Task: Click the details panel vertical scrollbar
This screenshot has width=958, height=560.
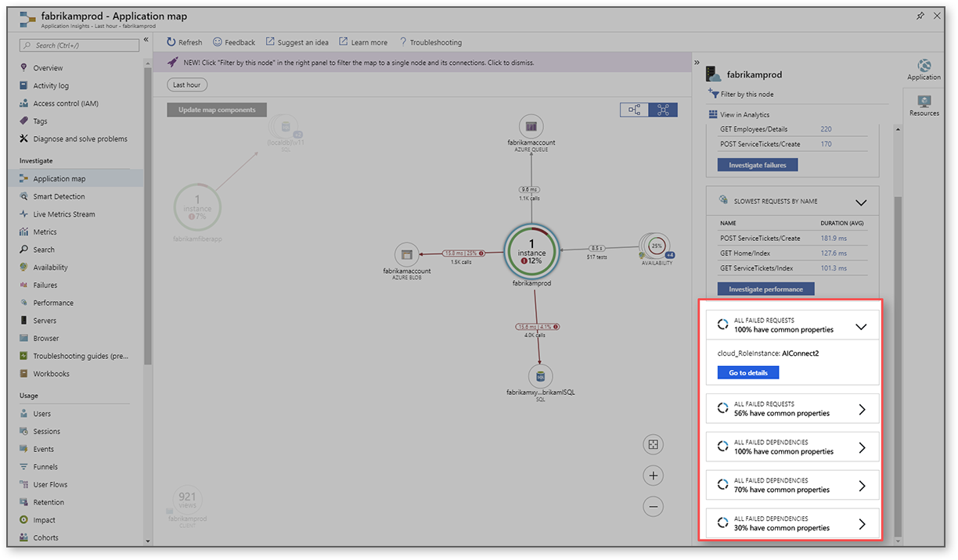Action: tap(898, 365)
